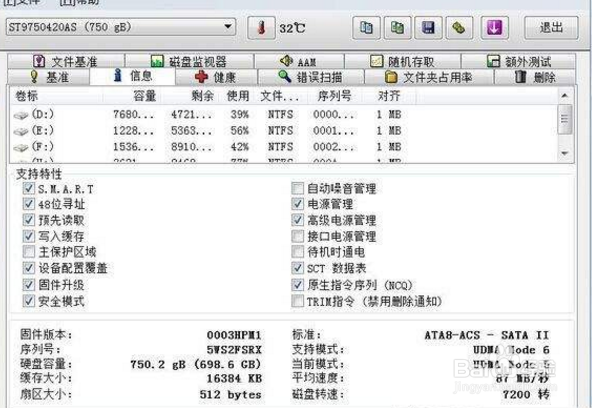Viewport: 592px width, 408px height.
Task: Toggle the 48位寻址 checkbox
Action: click(29, 204)
